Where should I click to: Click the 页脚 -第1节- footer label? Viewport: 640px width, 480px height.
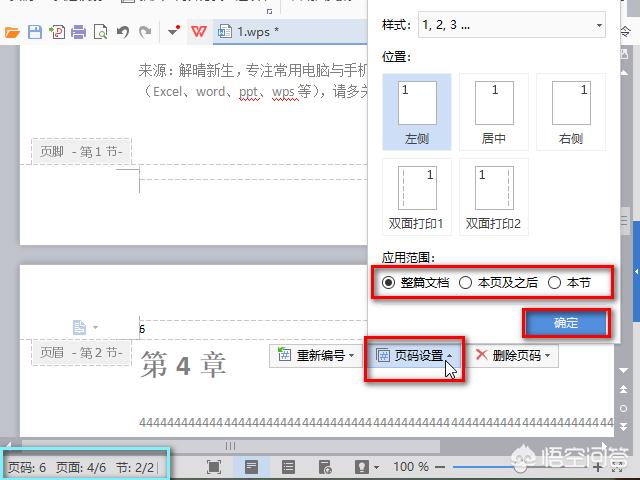tap(81, 151)
